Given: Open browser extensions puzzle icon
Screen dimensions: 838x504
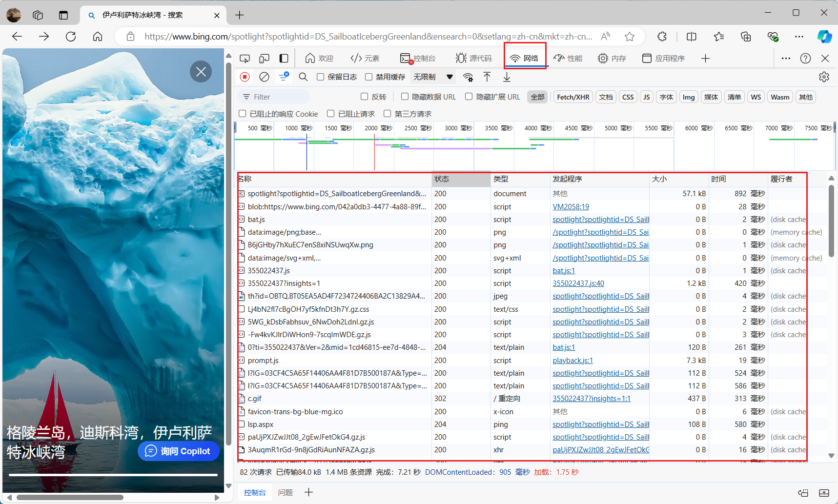Looking at the screenshot, I should pos(662,37).
